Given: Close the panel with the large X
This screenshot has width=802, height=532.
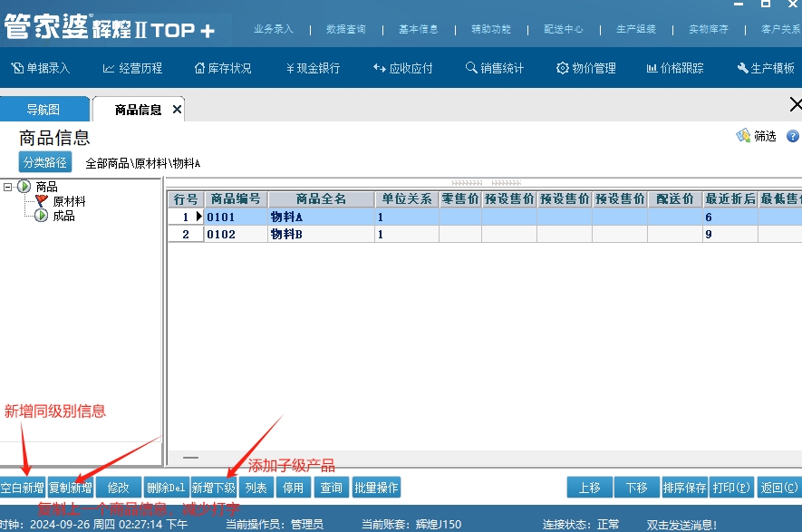Looking at the screenshot, I should pyautogui.click(x=796, y=104).
